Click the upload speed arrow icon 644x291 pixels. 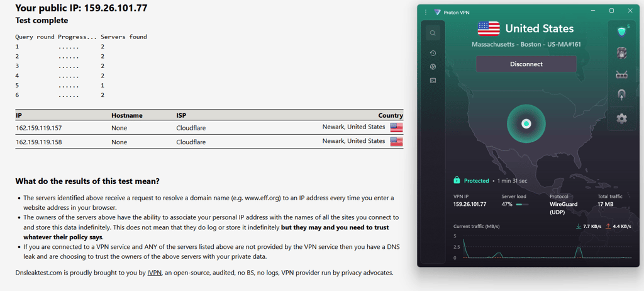pyautogui.click(x=608, y=226)
